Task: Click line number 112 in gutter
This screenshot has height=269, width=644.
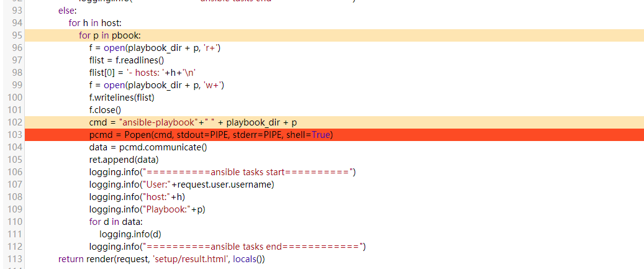Action: coord(15,247)
